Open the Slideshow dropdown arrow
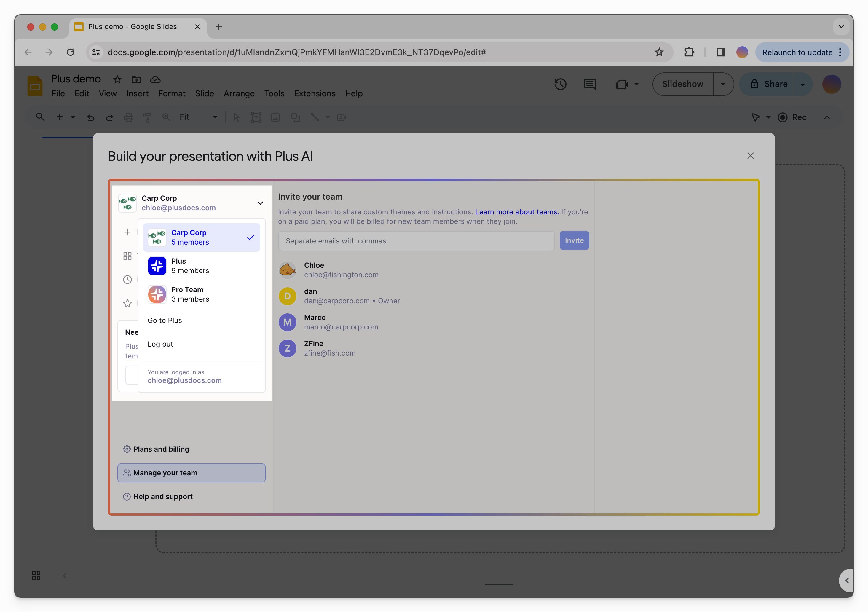868x612 pixels. 723,84
